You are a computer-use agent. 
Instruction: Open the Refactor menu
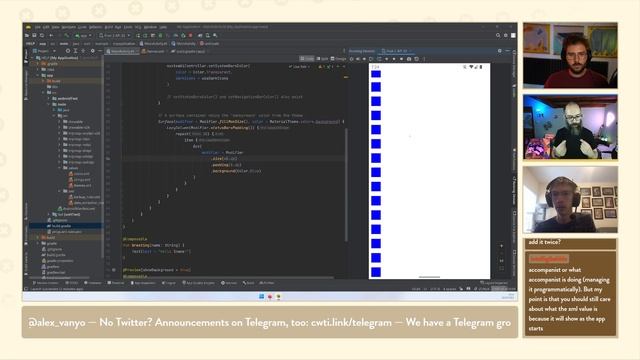95,27
